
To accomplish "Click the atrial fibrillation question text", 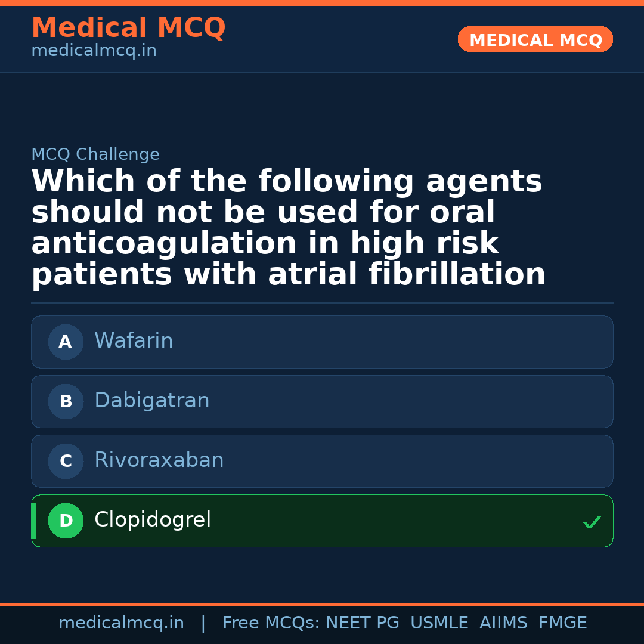I will tap(288, 228).
